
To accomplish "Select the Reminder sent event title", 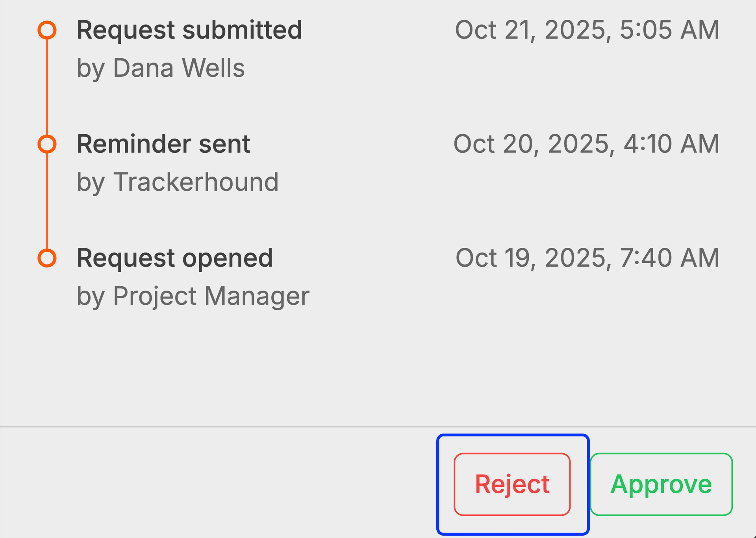I will (x=163, y=144).
